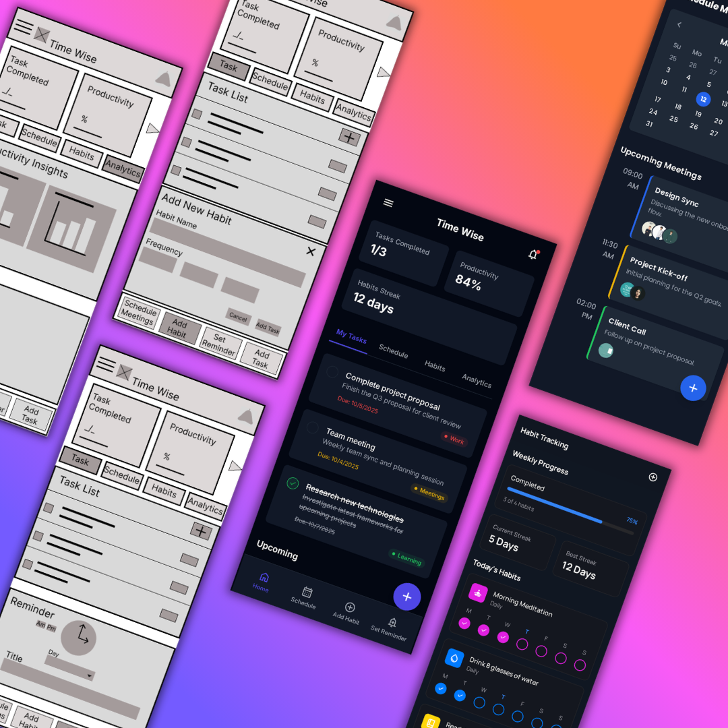Tap the Set Reminder bell icon in the bottom nav
The width and height of the screenshot is (728, 728).
[x=393, y=623]
